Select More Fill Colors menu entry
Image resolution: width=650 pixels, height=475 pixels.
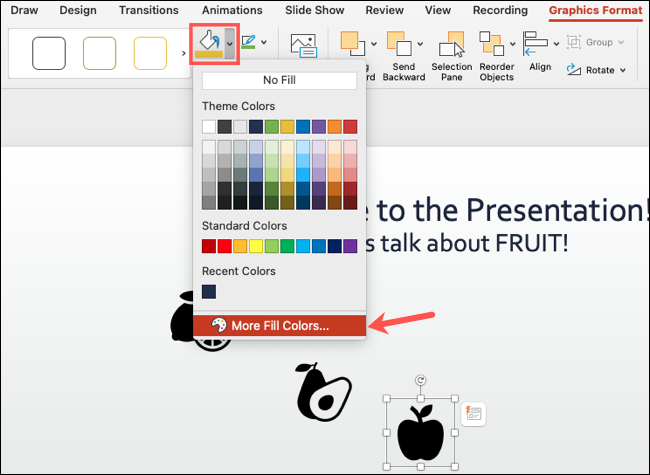click(x=279, y=325)
